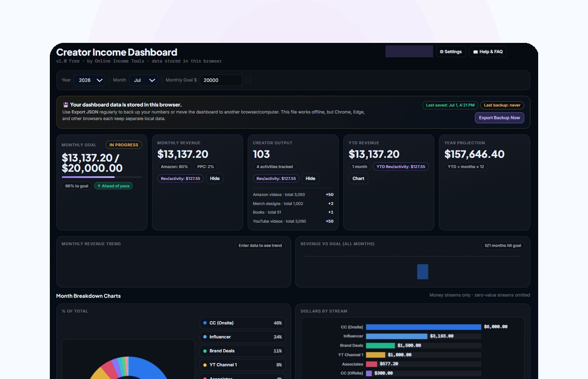Hide Monthly Revenue card details

click(215, 179)
